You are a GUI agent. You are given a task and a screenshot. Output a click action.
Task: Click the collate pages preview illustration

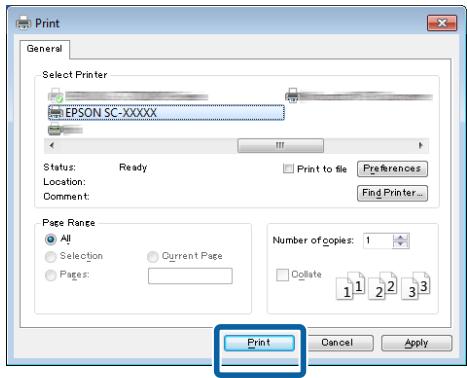(383, 286)
